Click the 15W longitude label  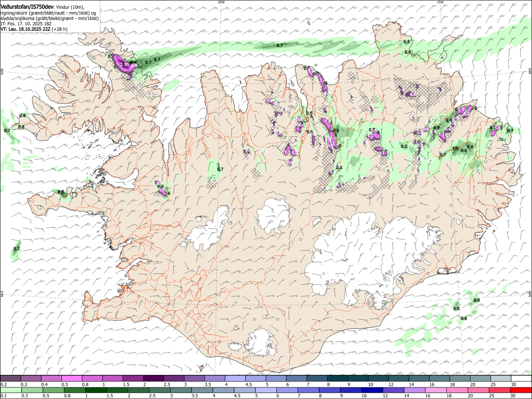coord(440,2)
